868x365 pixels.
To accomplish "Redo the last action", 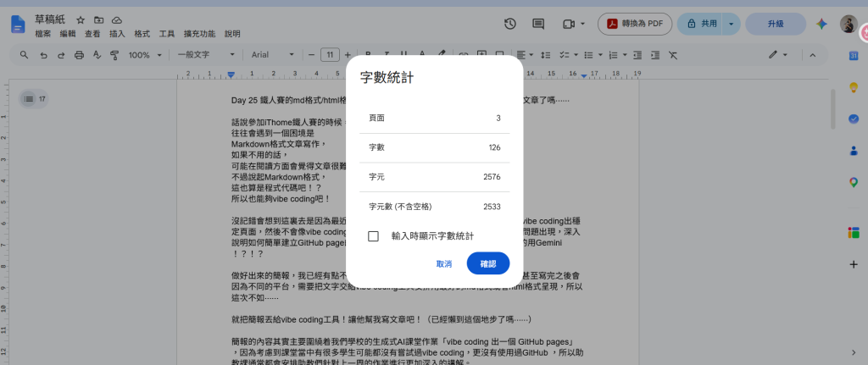I will 61,55.
